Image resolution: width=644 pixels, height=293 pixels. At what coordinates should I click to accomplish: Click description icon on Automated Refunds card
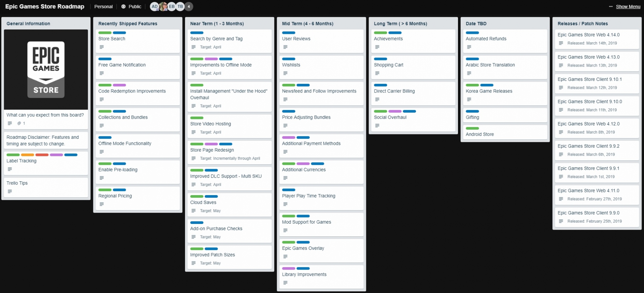tap(469, 47)
